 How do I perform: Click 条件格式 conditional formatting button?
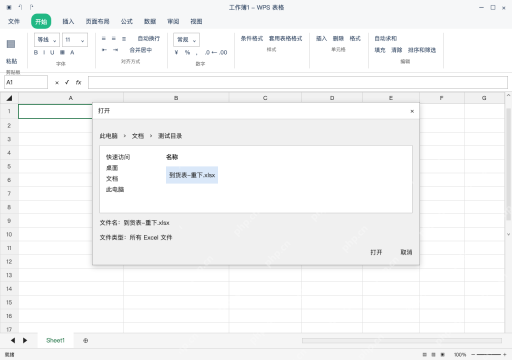[x=252, y=39]
